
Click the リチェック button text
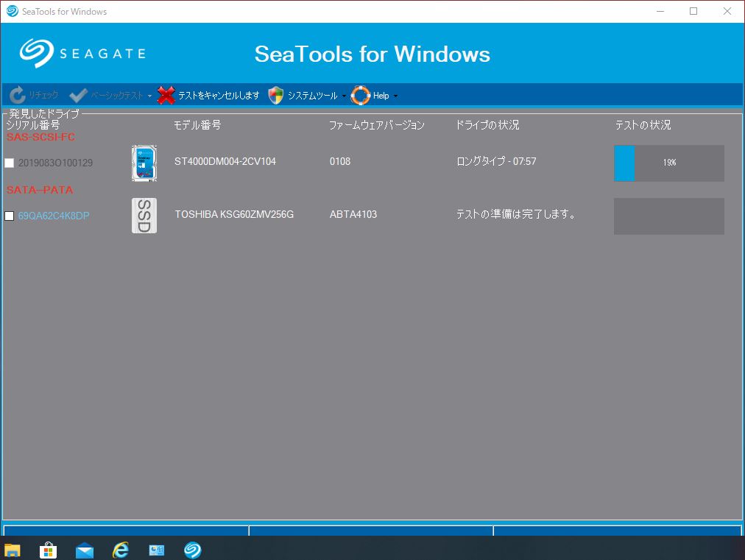tap(43, 95)
